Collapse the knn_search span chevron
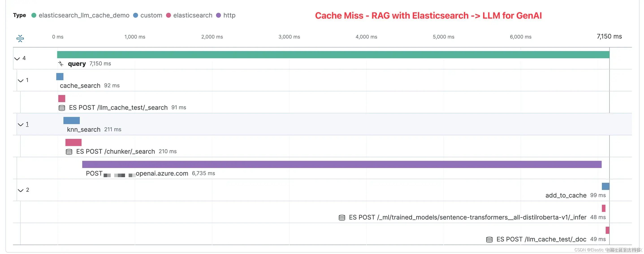 [x=20, y=125]
